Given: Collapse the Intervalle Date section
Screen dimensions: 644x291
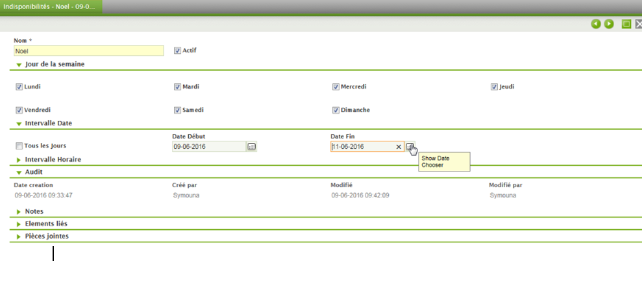Looking at the screenshot, I should [x=19, y=123].
